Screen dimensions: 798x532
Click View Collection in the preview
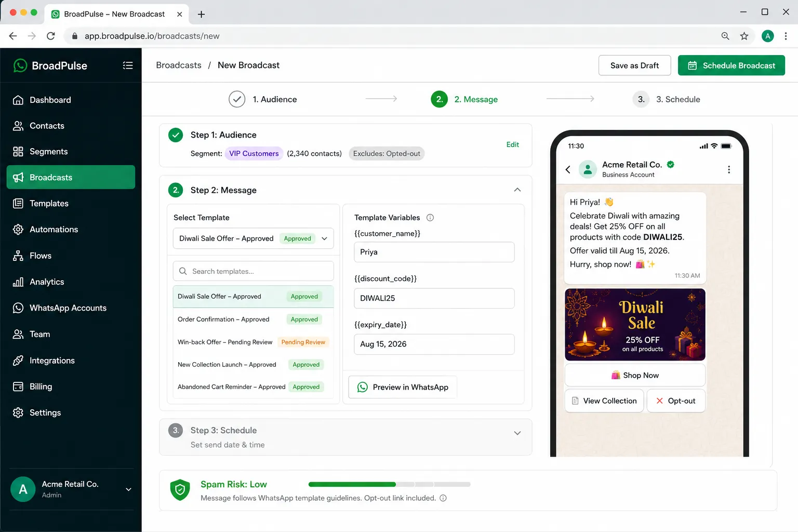[x=604, y=401]
